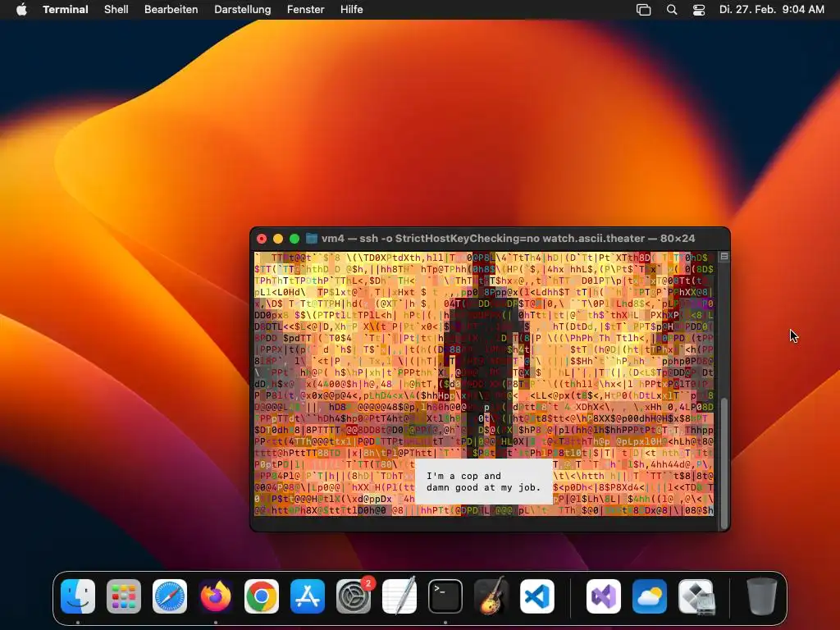
Task: Open Spotlight search in menu bar
Action: (672, 10)
